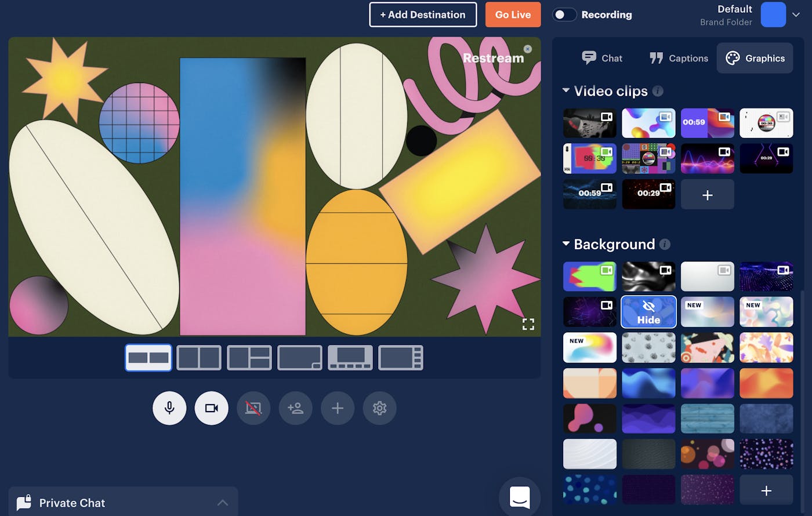Screen dimensions: 812x516
Task: Select the neon purple waves video clip
Action: (708, 158)
